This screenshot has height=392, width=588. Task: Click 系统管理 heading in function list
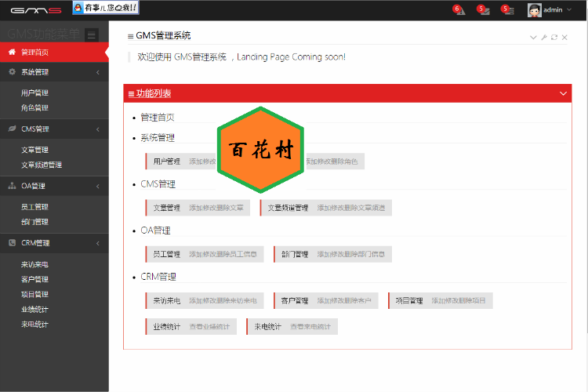pyautogui.click(x=158, y=138)
